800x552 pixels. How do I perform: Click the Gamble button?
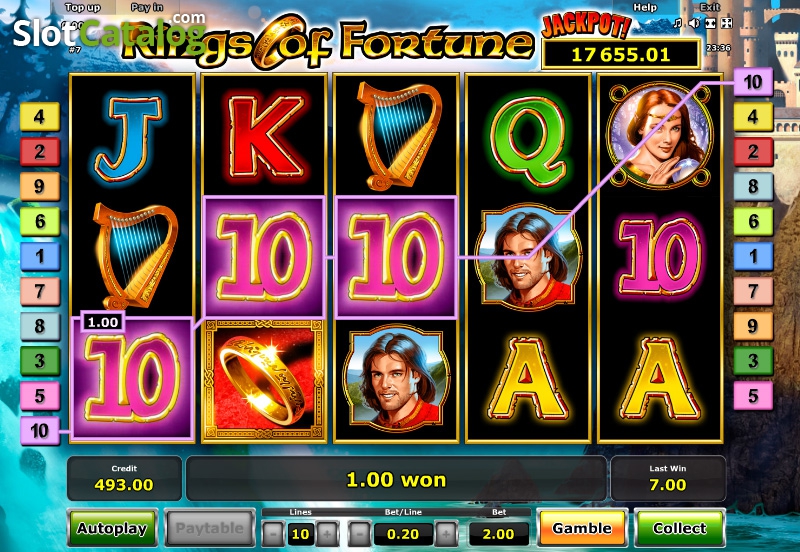click(x=582, y=528)
